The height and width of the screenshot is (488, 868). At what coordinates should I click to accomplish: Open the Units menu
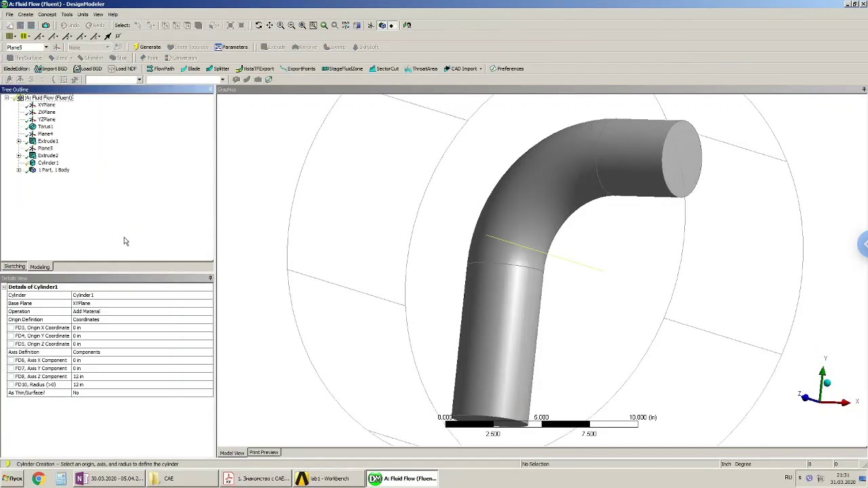tap(83, 14)
